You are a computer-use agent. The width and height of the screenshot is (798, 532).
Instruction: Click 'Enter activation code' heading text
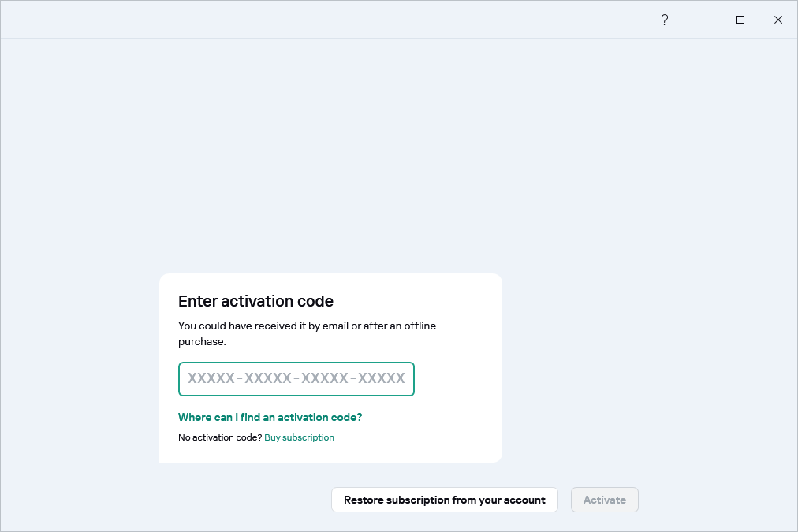(255, 301)
